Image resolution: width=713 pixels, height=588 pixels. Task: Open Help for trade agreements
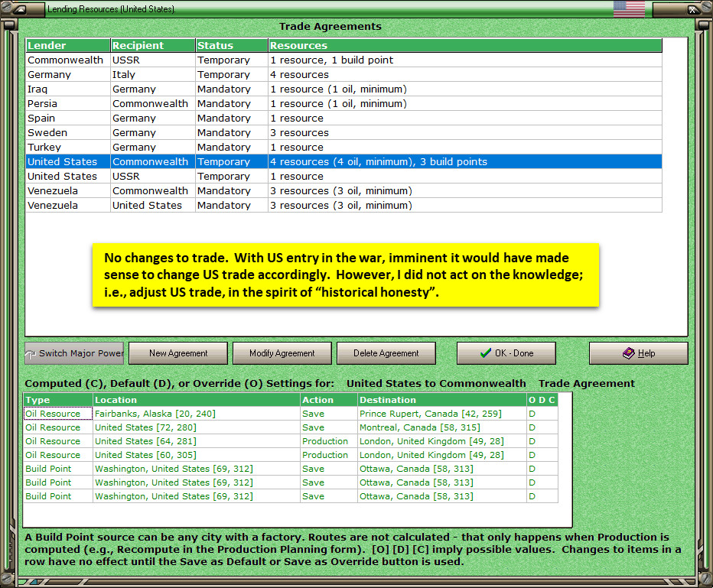[639, 353]
